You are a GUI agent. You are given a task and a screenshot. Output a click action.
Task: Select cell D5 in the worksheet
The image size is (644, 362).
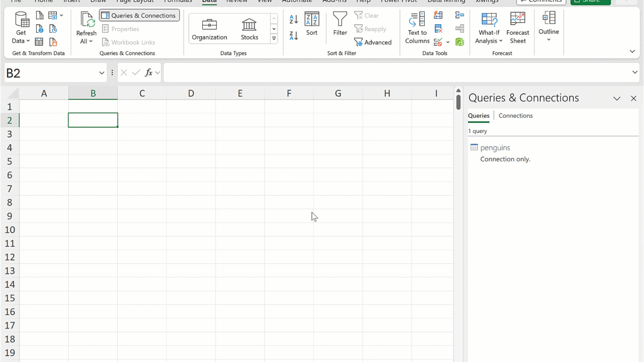pos(191,161)
